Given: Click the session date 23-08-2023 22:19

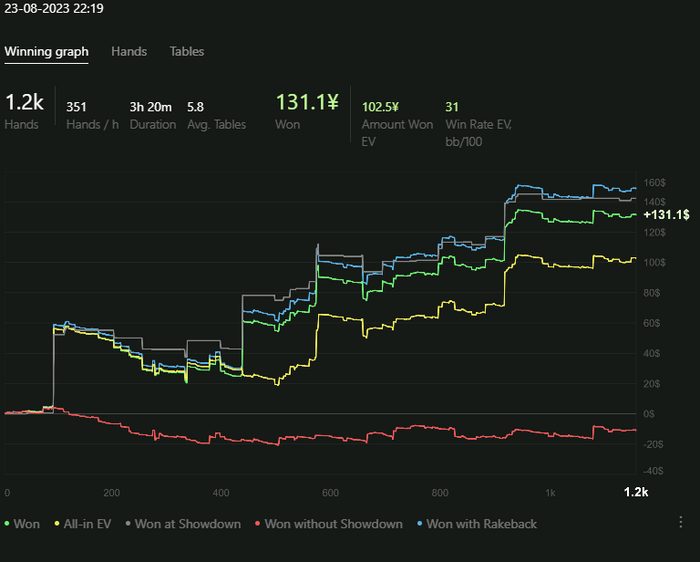Looking at the screenshot, I should tap(54, 8).
